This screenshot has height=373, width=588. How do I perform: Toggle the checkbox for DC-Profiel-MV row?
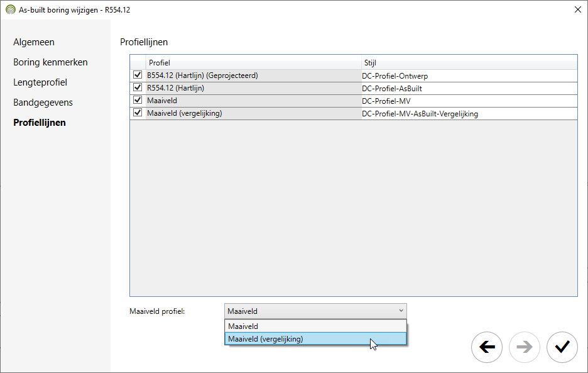(x=138, y=100)
